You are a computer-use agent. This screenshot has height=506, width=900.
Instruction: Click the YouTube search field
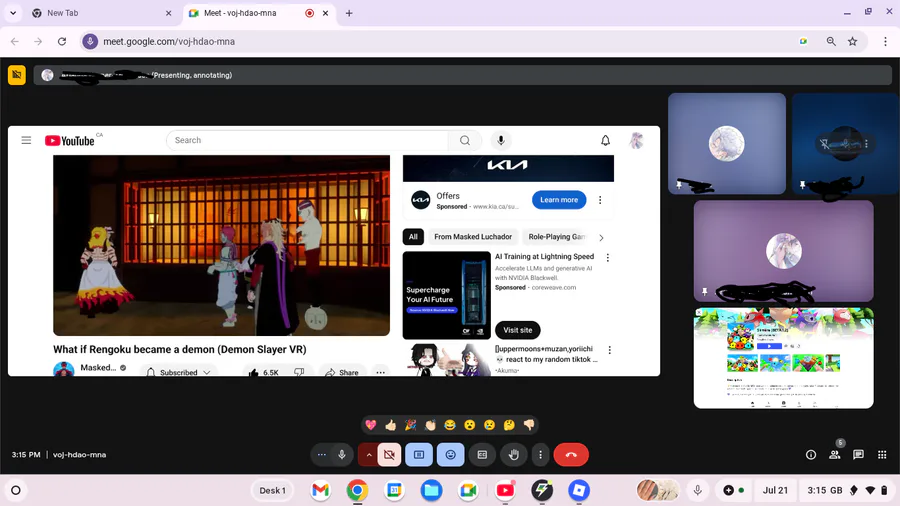tap(307, 141)
